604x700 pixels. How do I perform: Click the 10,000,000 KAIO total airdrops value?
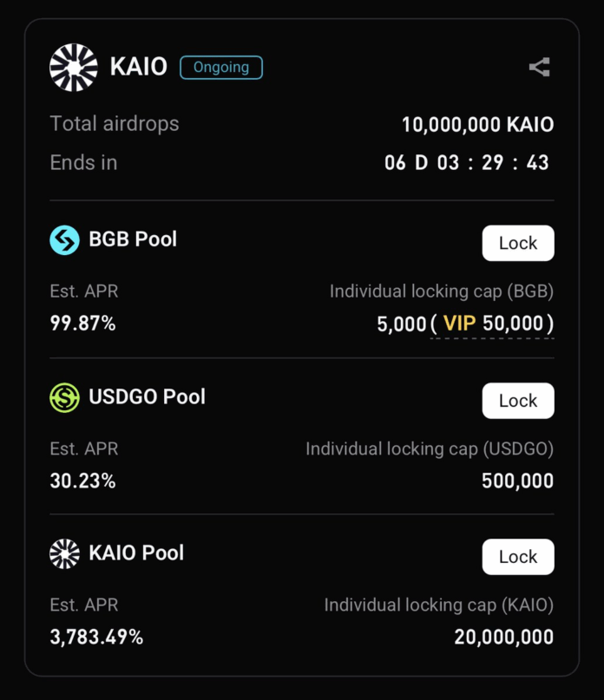[478, 125]
